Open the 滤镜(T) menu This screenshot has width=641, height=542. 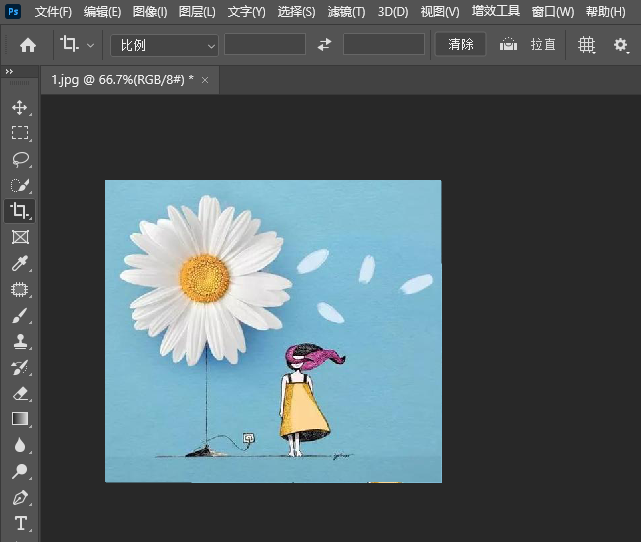346,12
